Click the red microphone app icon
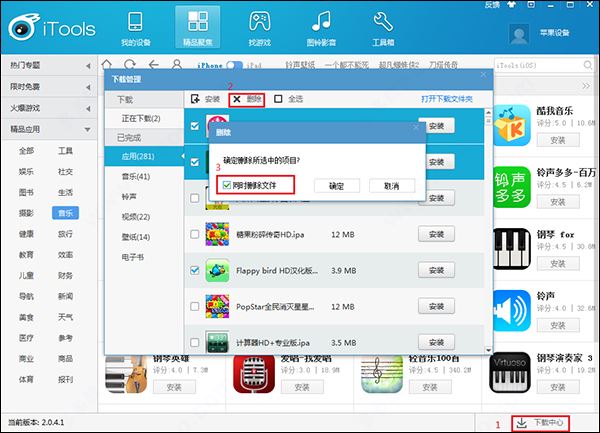The width and height of the screenshot is (600, 433). (x=254, y=374)
